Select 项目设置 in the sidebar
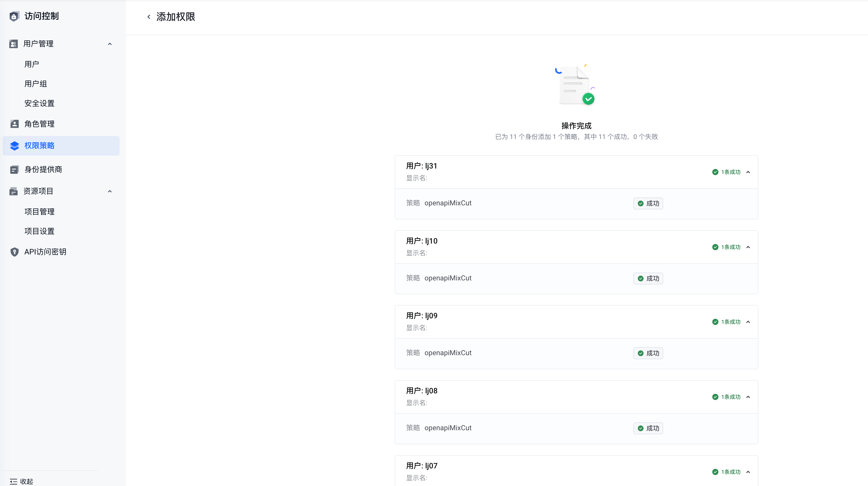Image resolution: width=868 pixels, height=486 pixels. point(39,231)
